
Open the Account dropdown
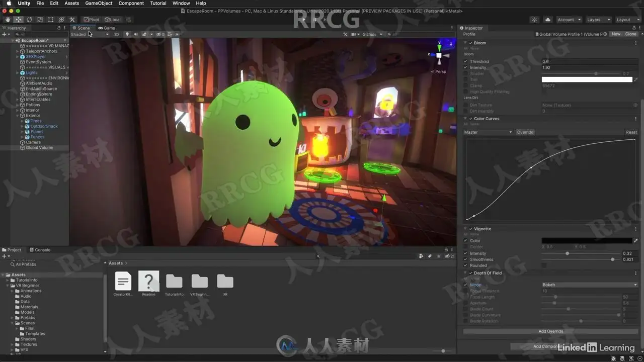[569, 20]
